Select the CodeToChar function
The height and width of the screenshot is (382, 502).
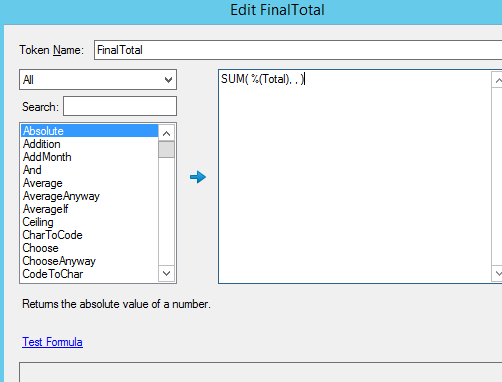coord(89,274)
